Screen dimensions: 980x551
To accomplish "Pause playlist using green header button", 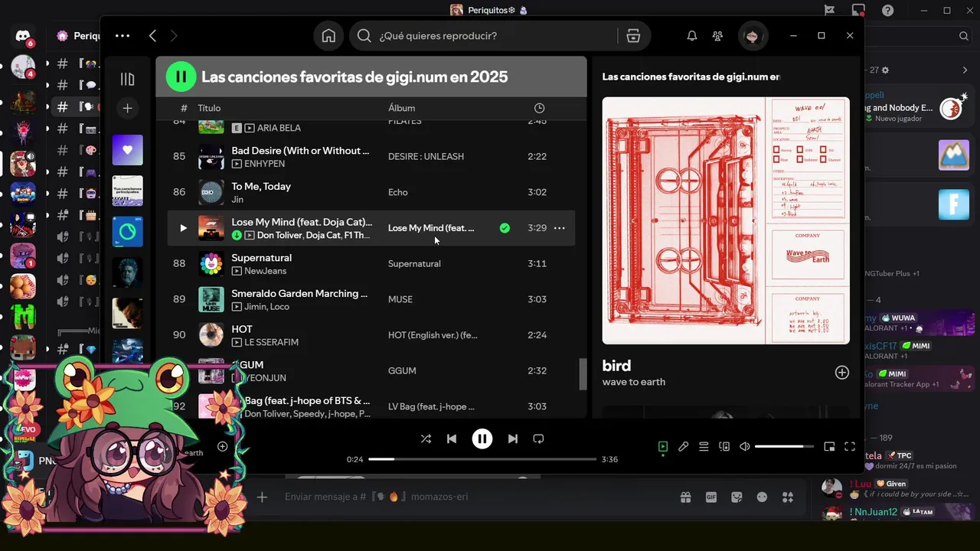I will pyautogui.click(x=181, y=77).
